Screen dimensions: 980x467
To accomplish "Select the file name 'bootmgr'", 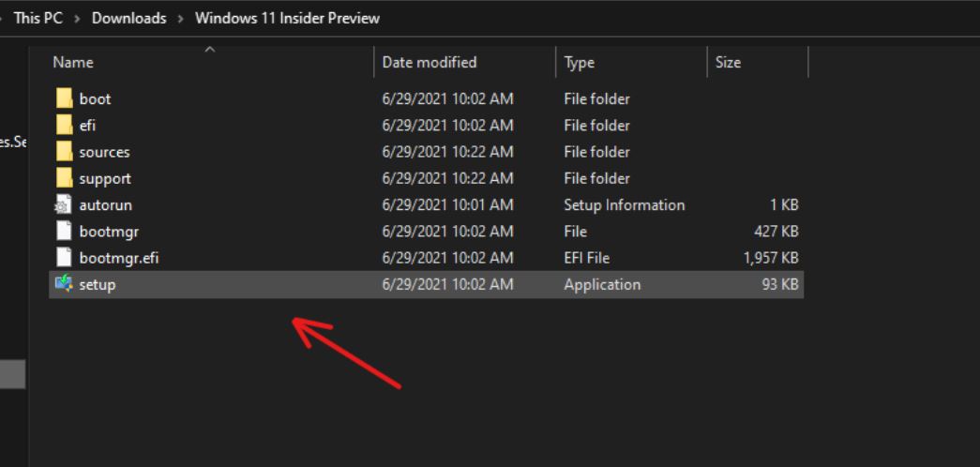I will [x=109, y=232].
